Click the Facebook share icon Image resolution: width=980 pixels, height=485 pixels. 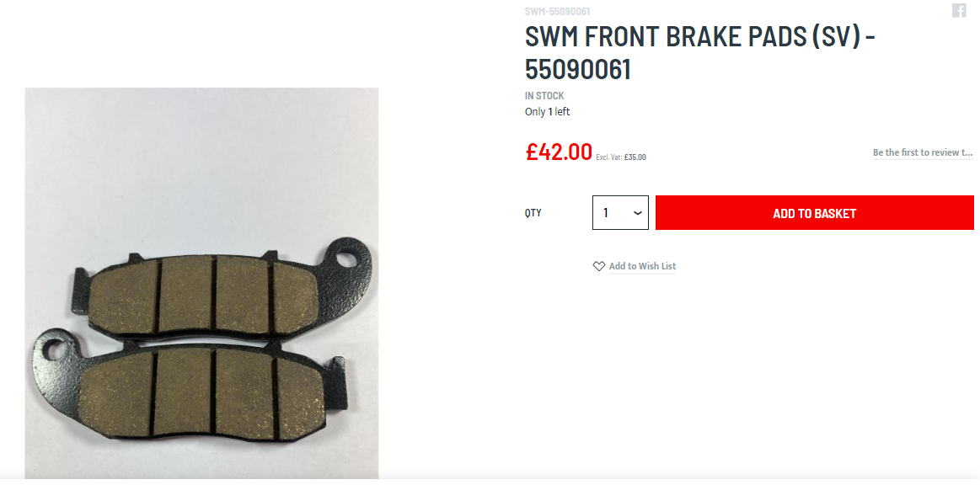click(x=959, y=10)
